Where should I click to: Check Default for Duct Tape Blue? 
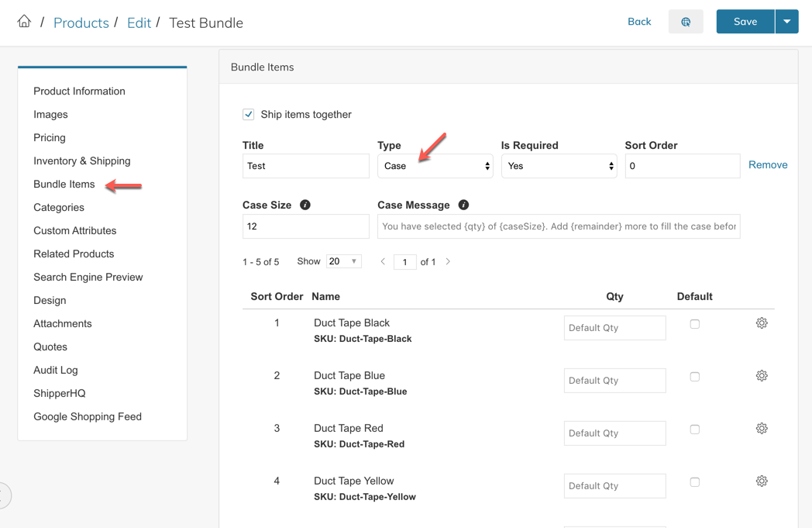[695, 377]
